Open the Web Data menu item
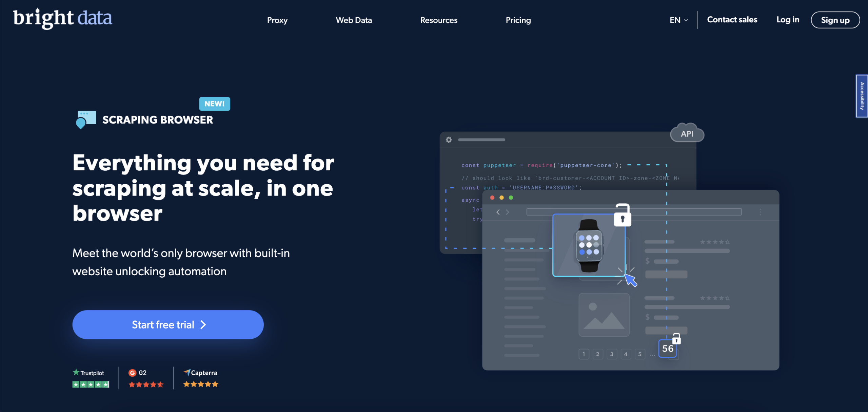The width and height of the screenshot is (868, 412). [354, 19]
